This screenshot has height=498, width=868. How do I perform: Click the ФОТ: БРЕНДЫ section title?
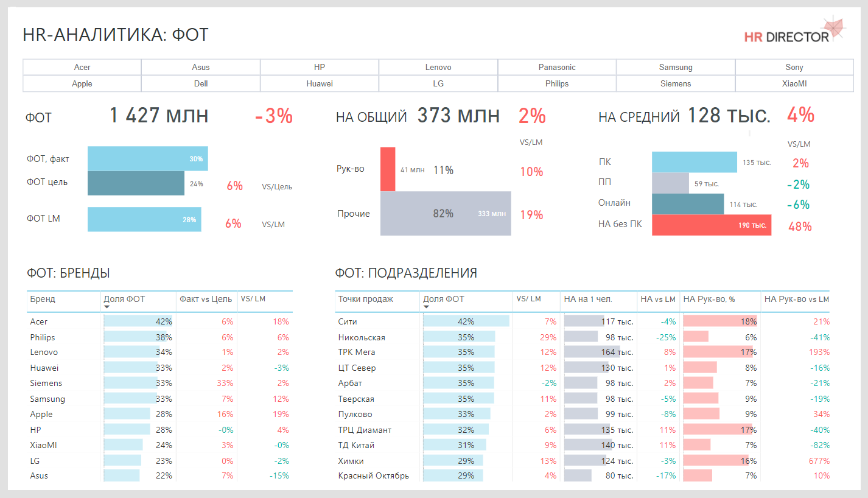click(68, 273)
